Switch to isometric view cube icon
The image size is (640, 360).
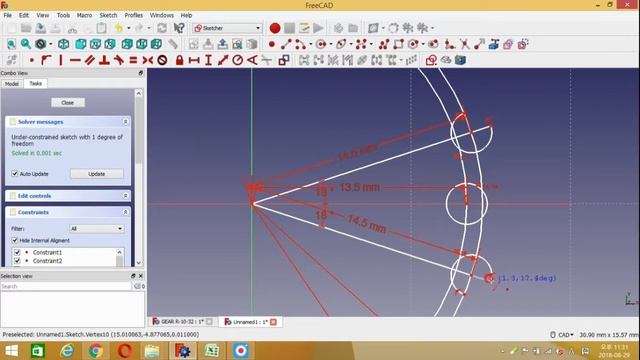(63, 44)
